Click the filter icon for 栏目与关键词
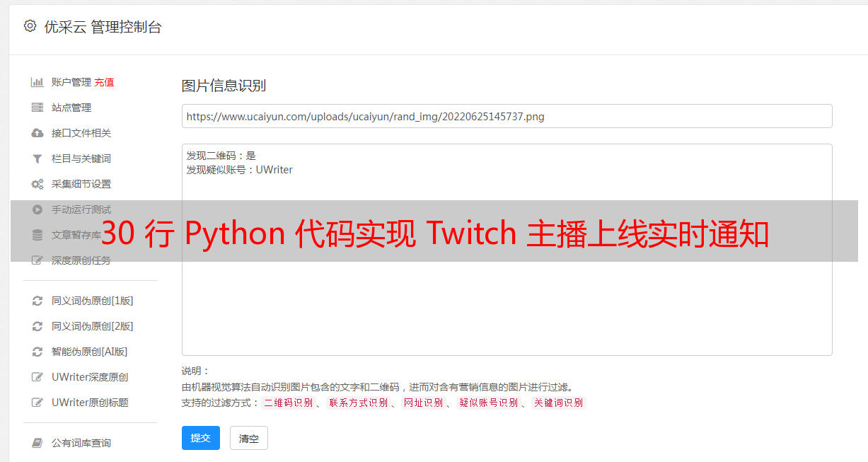The image size is (868, 462). 37,158
